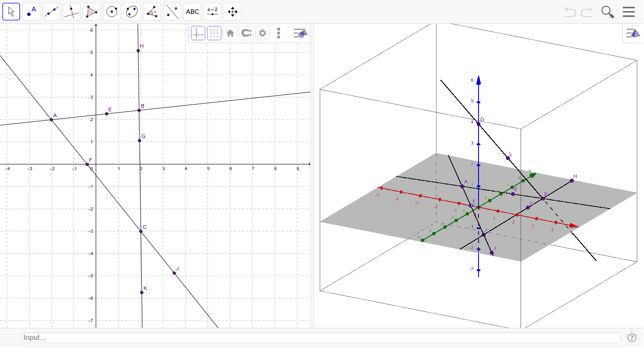
Task: Select the Slider creation tool
Action: pyautogui.click(x=212, y=11)
